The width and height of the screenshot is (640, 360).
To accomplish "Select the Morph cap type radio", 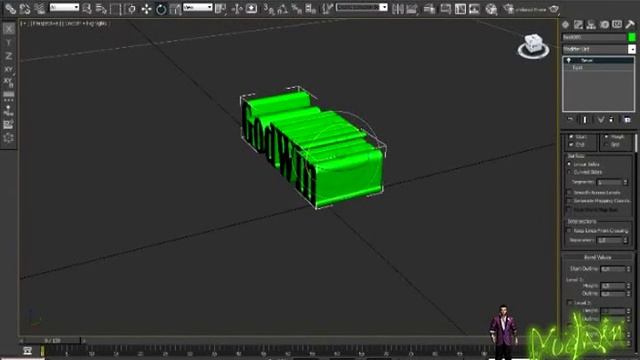I will (606, 136).
